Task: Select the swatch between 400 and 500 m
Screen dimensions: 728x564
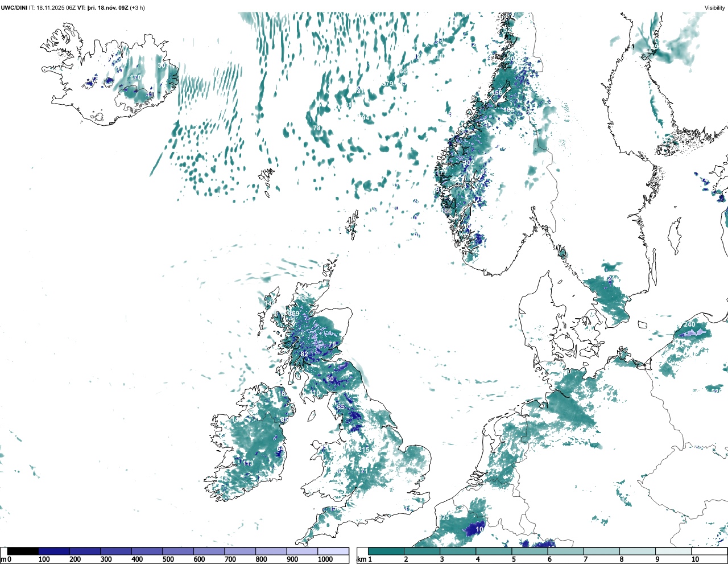Action: (147, 551)
